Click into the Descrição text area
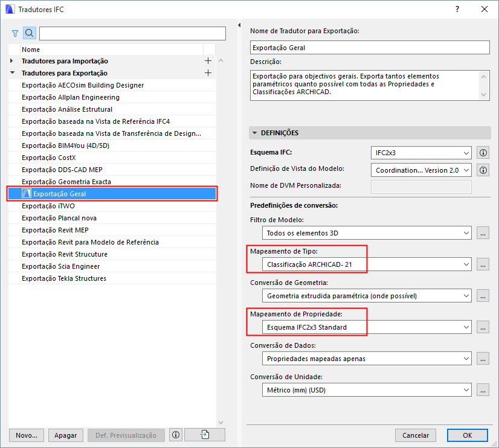The width and height of the screenshot is (499, 448). click(x=365, y=85)
